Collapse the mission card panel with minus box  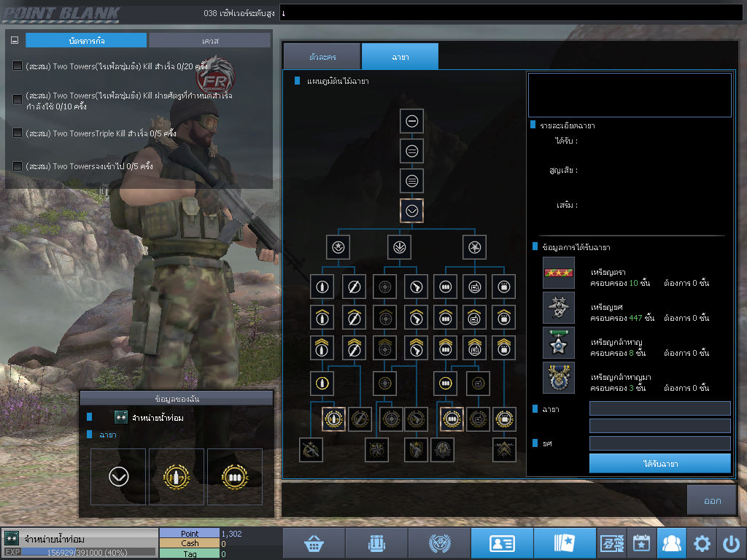pyautogui.click(x=15, y=41)
